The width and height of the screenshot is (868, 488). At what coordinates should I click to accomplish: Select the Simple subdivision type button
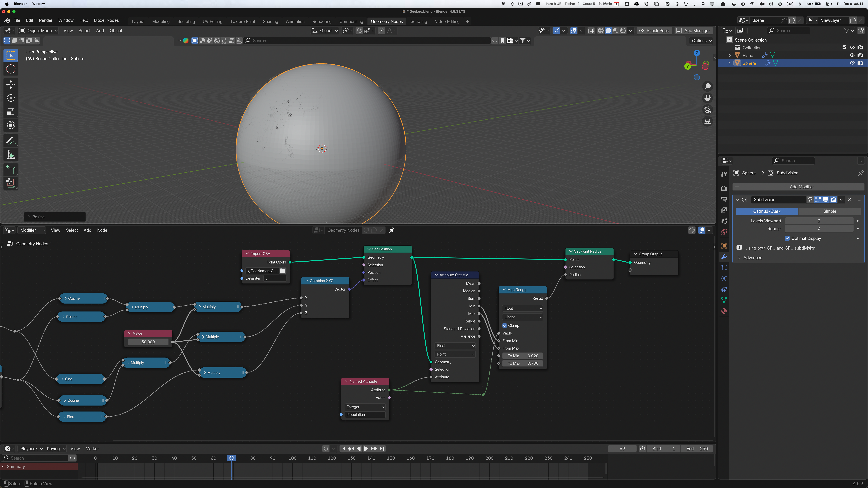tap(830, 211)
